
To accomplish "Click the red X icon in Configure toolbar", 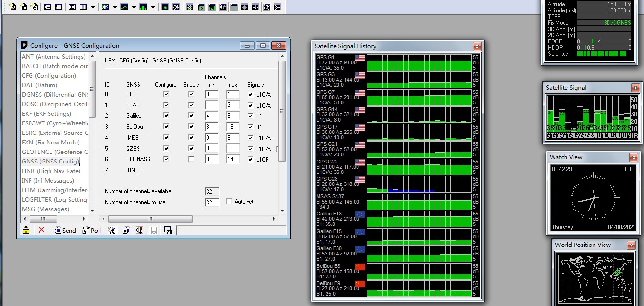I will pos(41,230).
